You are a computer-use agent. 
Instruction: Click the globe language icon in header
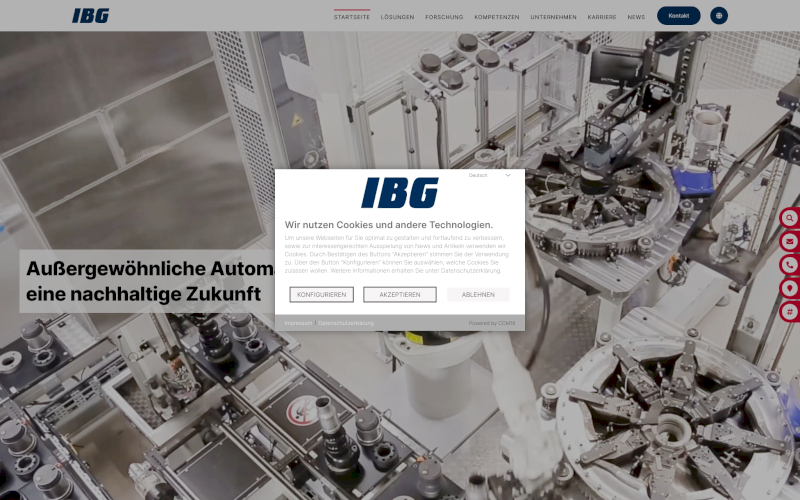[719, 16]
